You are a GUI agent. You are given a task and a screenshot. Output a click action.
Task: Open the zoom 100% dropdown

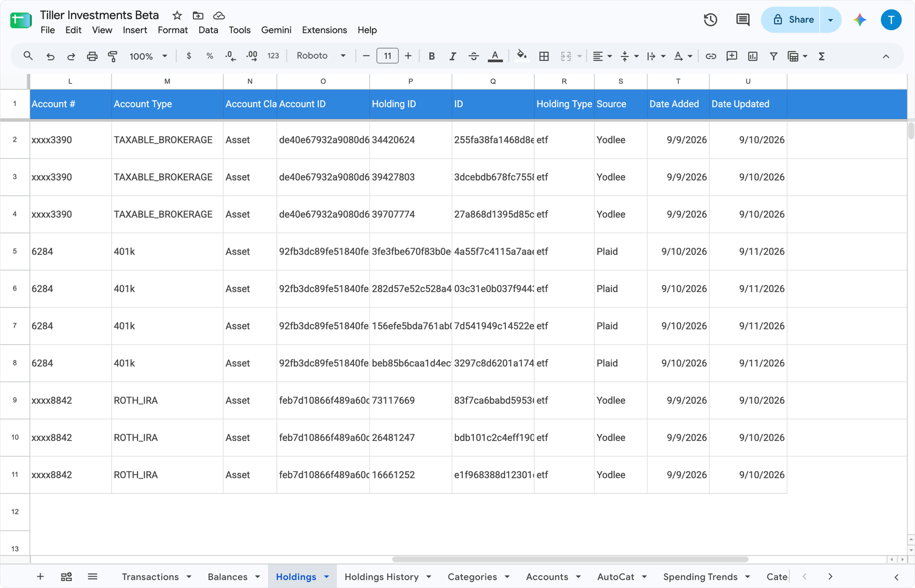[148, 56]
